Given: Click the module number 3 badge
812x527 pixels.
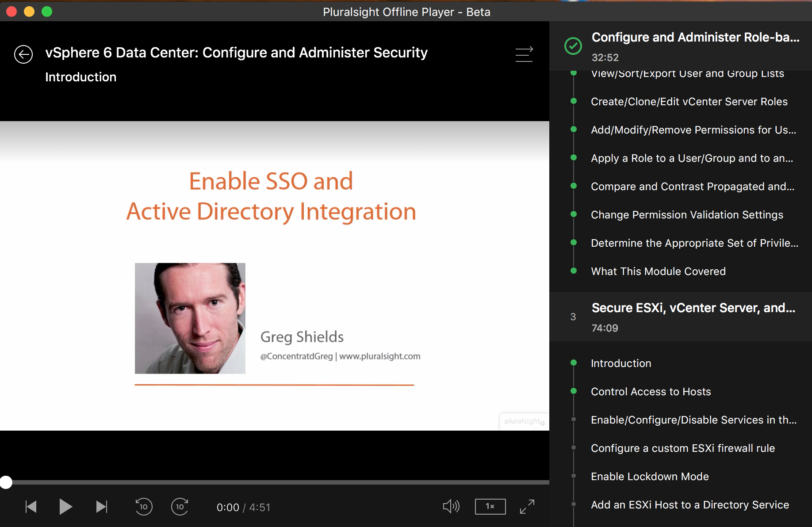Looking at the screenshot, I should coord(573,317).
